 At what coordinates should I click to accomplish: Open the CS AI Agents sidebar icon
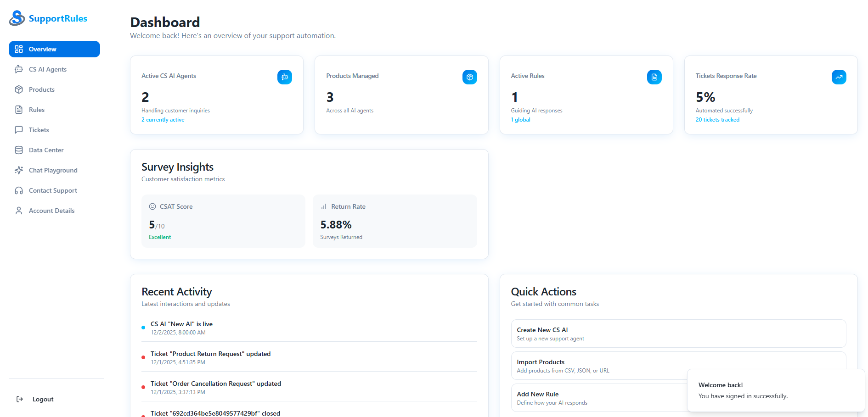(19, 69)
